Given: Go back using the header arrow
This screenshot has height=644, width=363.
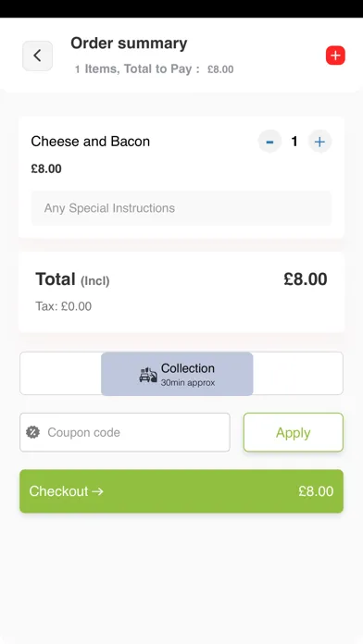Looking at the screenshot, I should (x=37, y=56).
